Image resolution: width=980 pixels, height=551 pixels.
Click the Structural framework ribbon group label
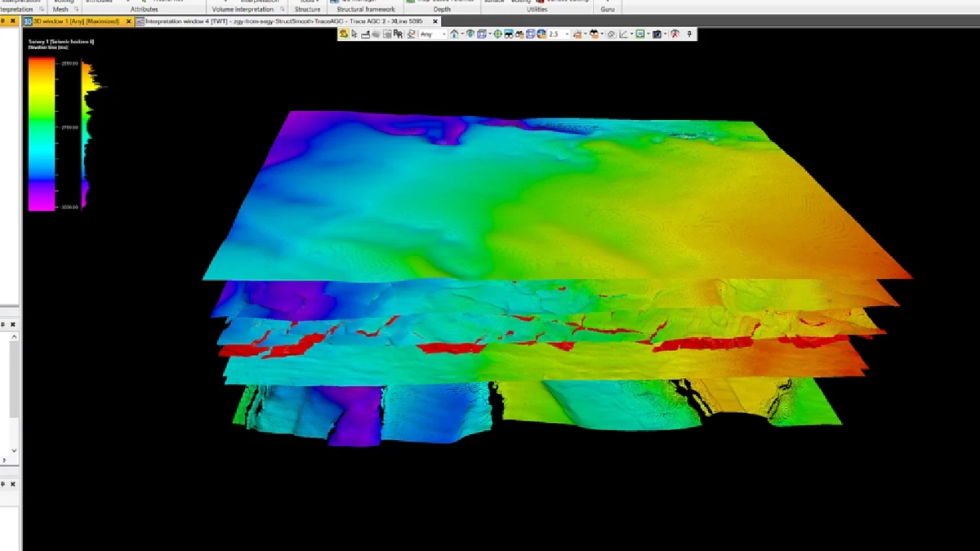tap(365, 10)
